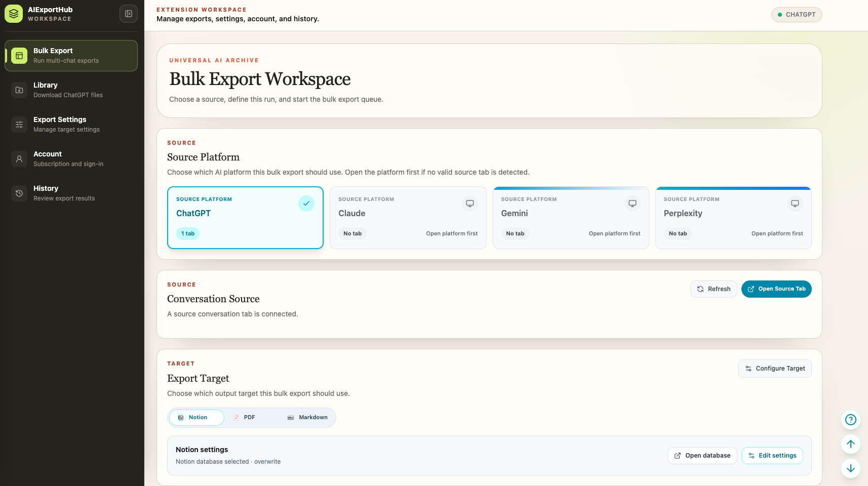Click the 'Bulk Export Workspace' heading
This screenshot has height=486, width=868.
260,79
